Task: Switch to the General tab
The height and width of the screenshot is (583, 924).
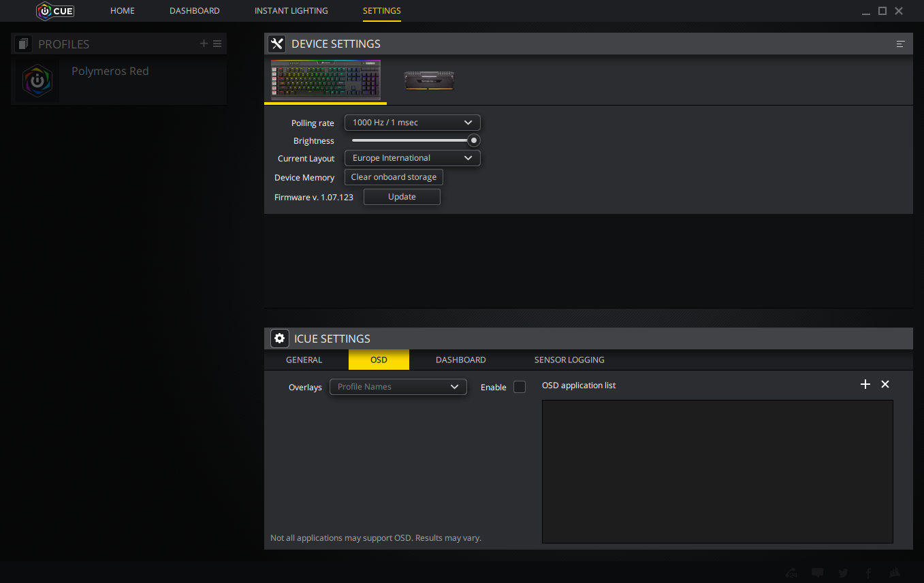Action: click(304, 360)
